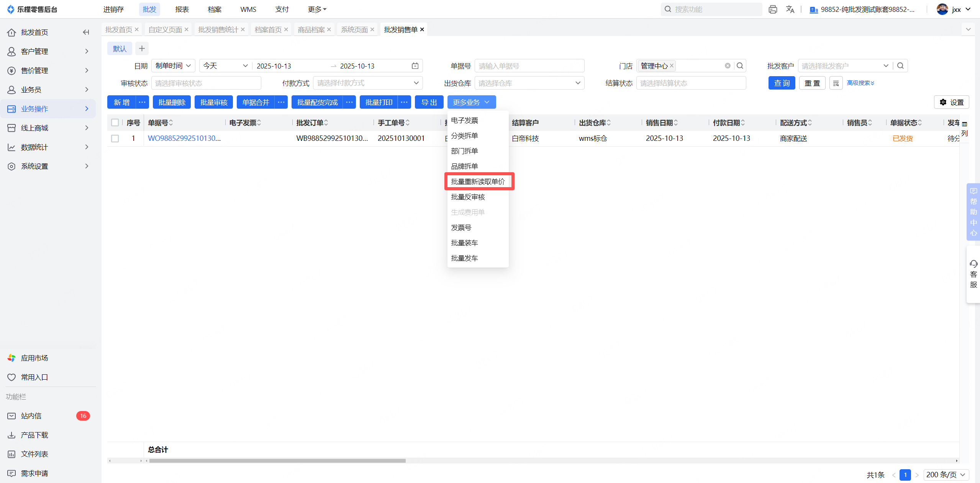980x483 pixels.
Task: Check the select-all checkbox in table header
Action: pos(115,122)
